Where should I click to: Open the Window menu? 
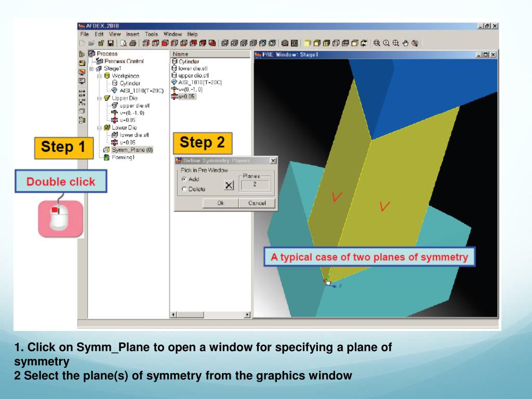[172, 34]
